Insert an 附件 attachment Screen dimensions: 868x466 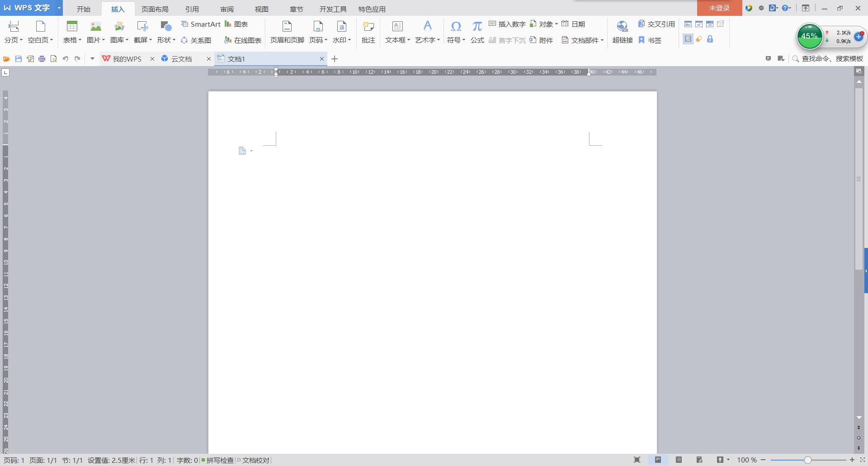(x=542, y=40)
